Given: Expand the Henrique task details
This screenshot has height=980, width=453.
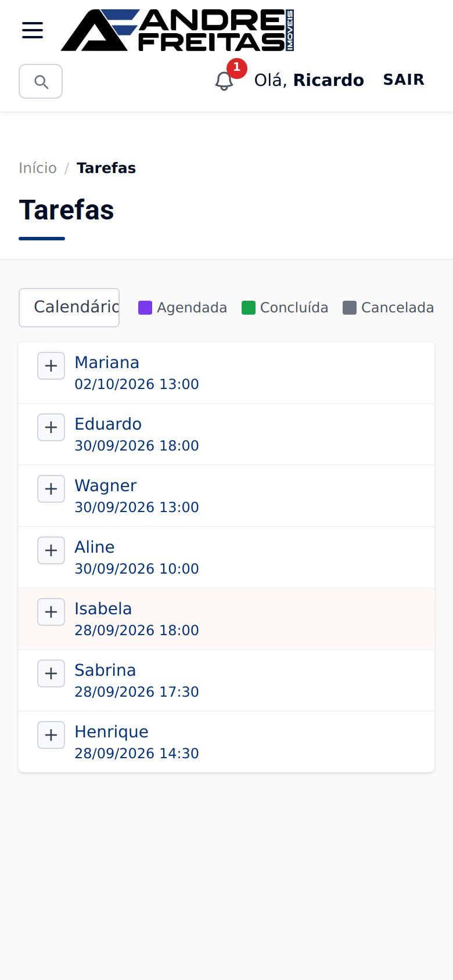Looking at the screenshot, I should (x=51, y=735).
